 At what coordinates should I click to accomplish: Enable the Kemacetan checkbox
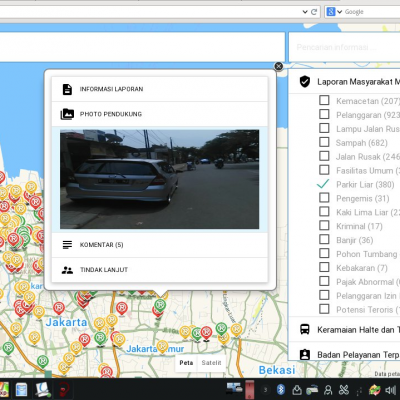point(324,100)
